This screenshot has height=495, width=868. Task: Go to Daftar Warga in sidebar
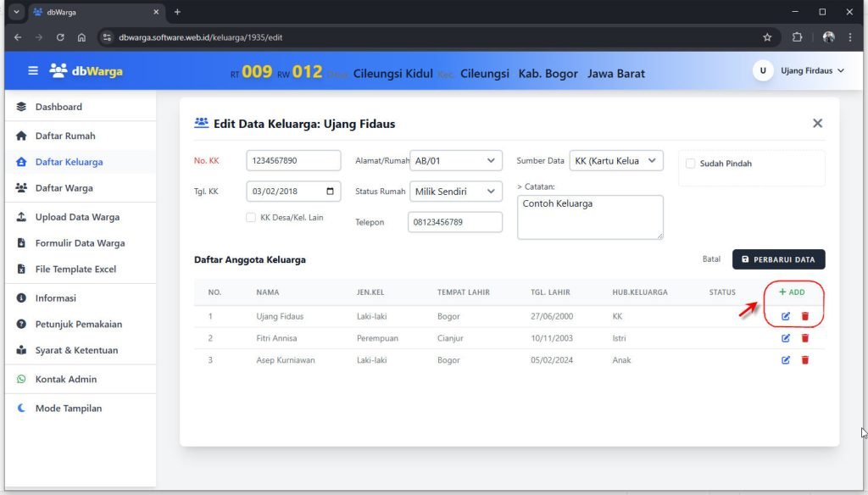[x=64, y=188]
